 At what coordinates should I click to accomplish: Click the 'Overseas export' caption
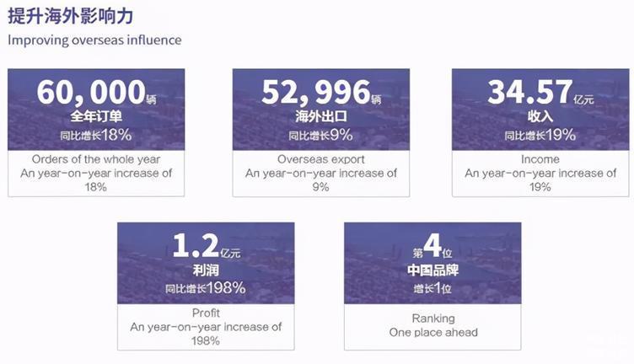321,159
